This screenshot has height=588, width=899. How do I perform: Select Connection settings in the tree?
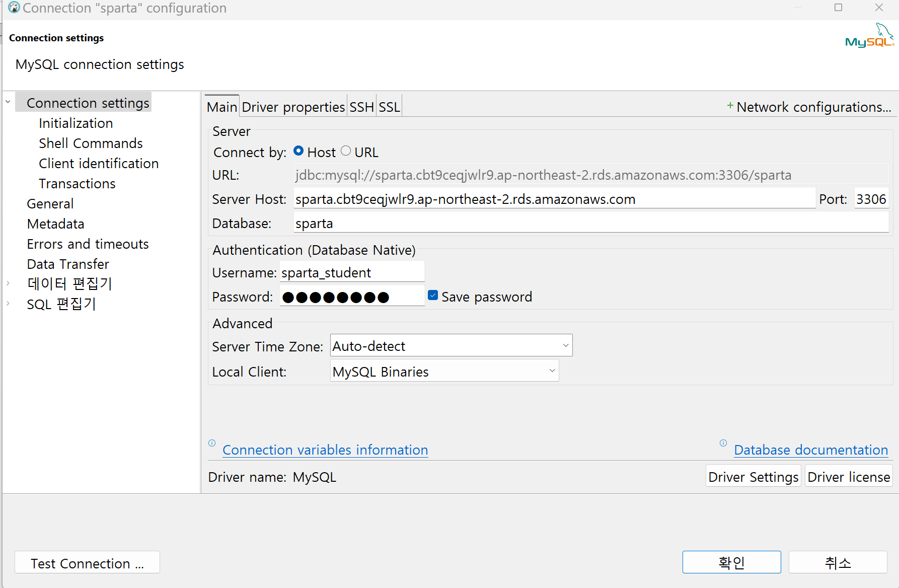88,103
